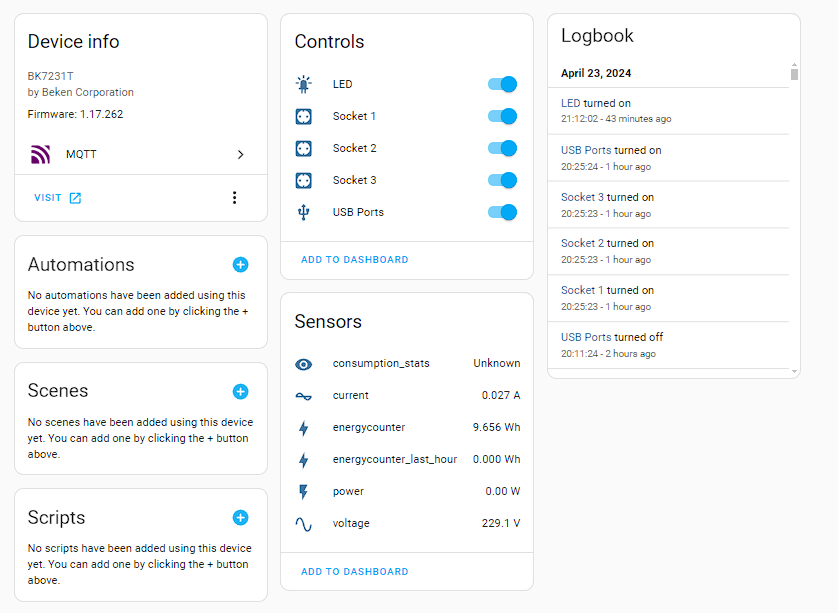Open the Socket 3 logbook entry link

(582, 197)
